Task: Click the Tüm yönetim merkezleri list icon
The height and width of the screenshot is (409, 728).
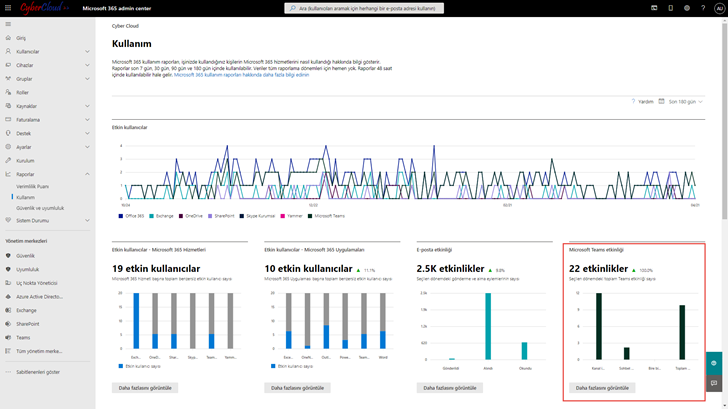Action: pos(8,351)
